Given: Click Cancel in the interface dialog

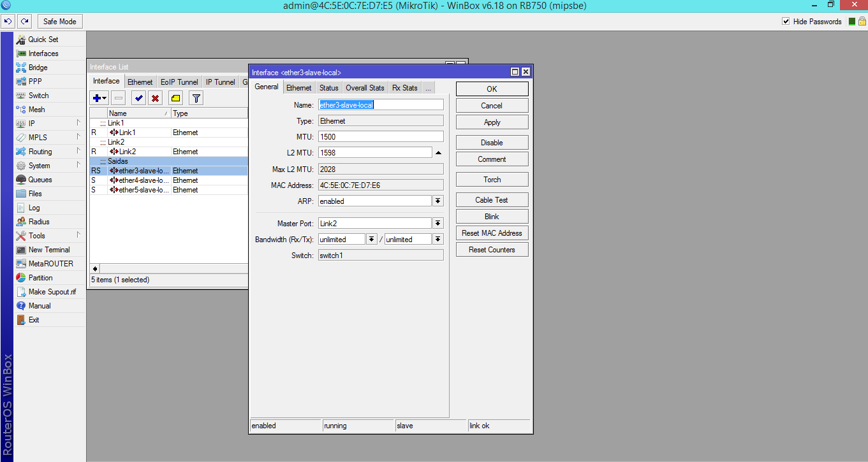Looking at the screenshot, I should 492,106.
